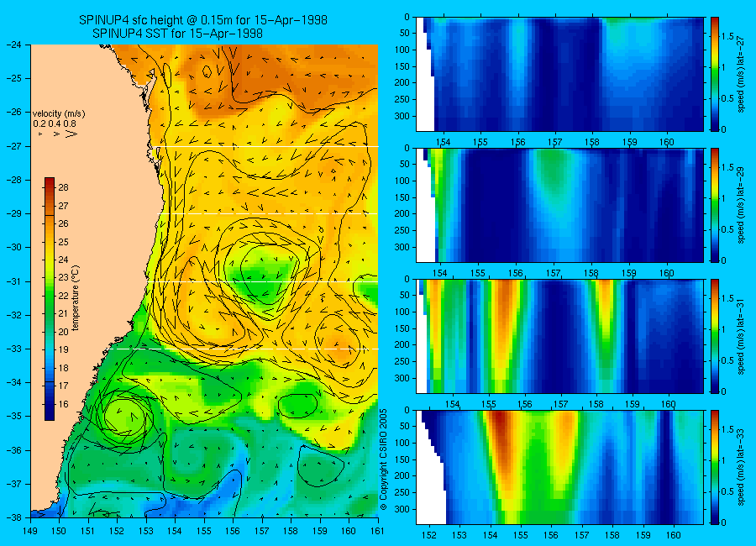
Task: Click the '152' tick under the lat=-33 section
Action: pyautogui.click(x=429, y=535)
